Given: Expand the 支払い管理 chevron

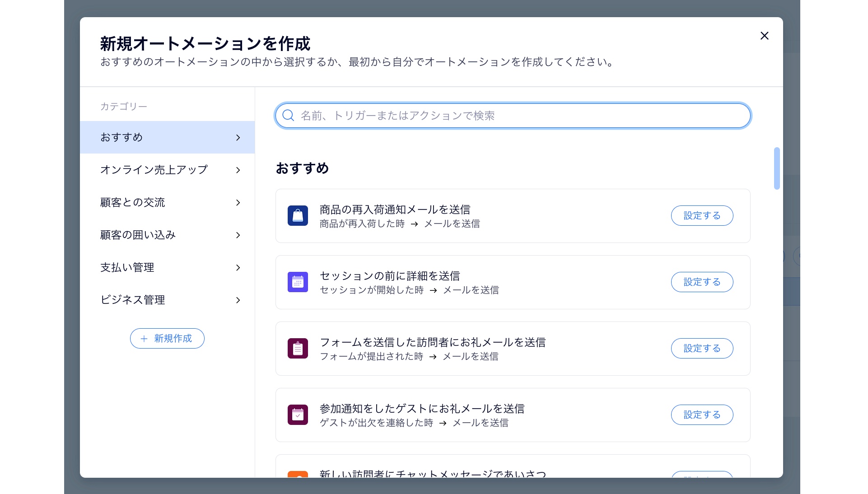Looking at the screenshot, I should tap(238, 268).
